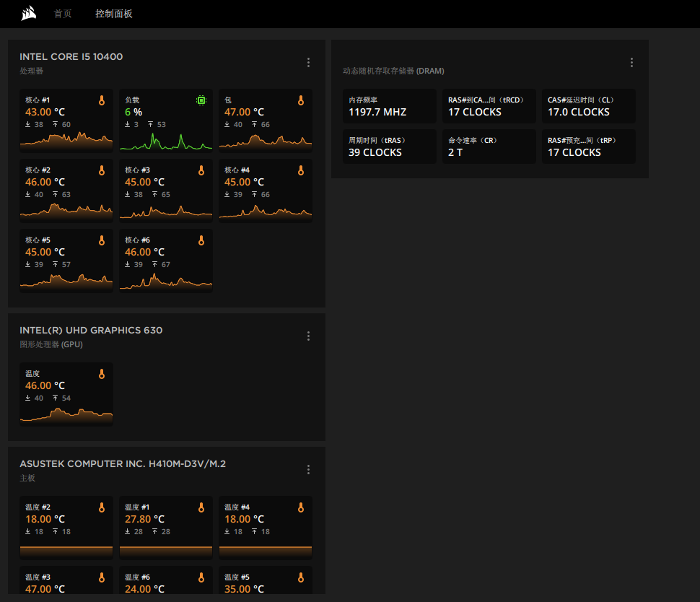Open Intel Core i5 10400 options menu
Screen dimensions: 700x602
[308, 63]
